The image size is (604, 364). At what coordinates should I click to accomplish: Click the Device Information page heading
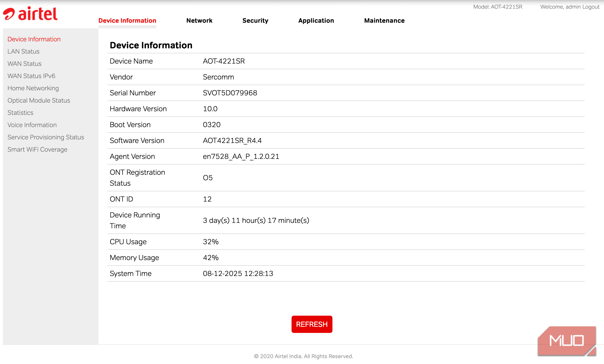click(x=151, y=45)
